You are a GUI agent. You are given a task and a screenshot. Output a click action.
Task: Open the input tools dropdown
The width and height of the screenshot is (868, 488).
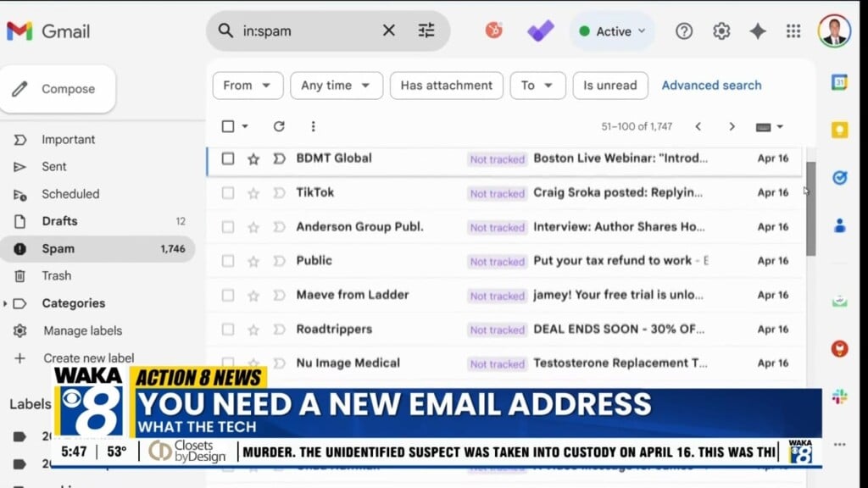click(770, 127)
